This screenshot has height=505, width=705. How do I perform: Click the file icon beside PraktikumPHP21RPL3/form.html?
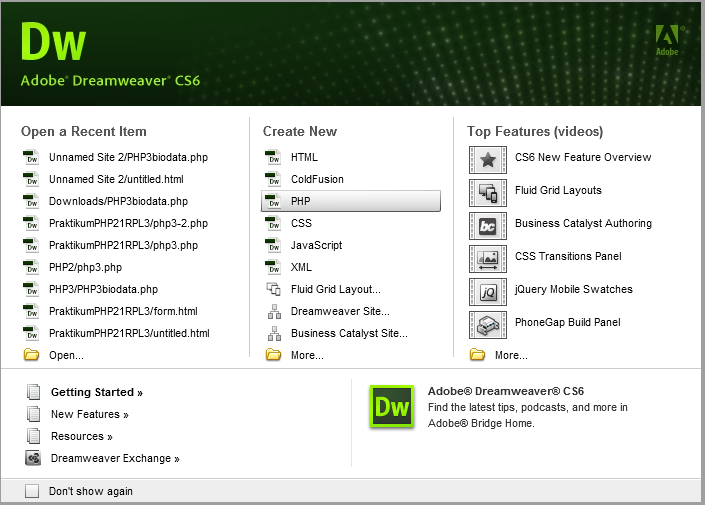31,311
